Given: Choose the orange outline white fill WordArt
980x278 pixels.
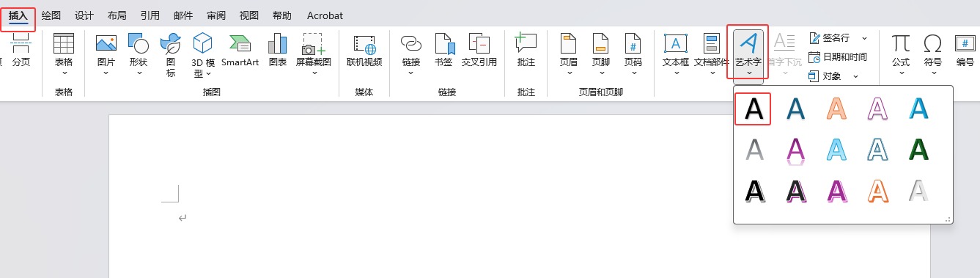Looking at the screenshot, I should point(877,191).
